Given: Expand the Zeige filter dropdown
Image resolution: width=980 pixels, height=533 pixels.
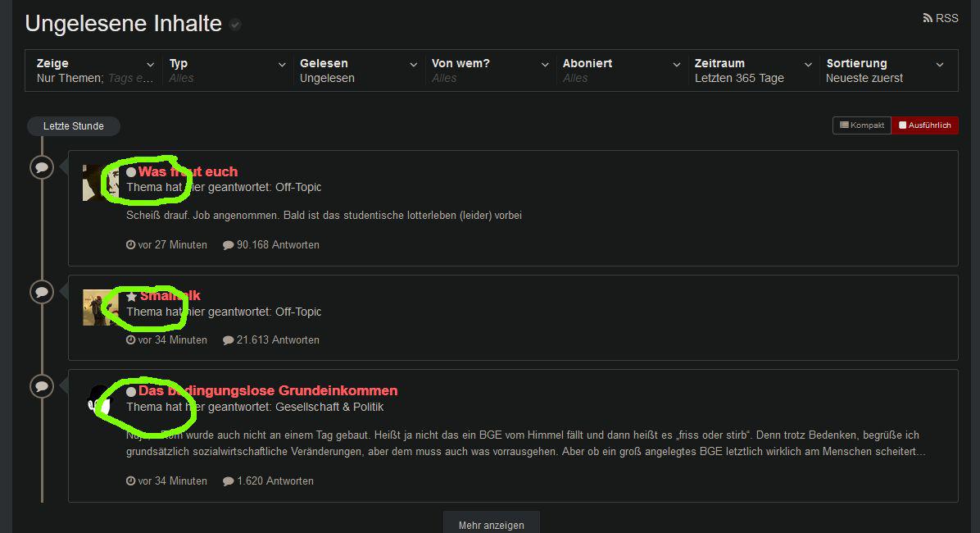Looking at the screenshot, I should [95, 71].
